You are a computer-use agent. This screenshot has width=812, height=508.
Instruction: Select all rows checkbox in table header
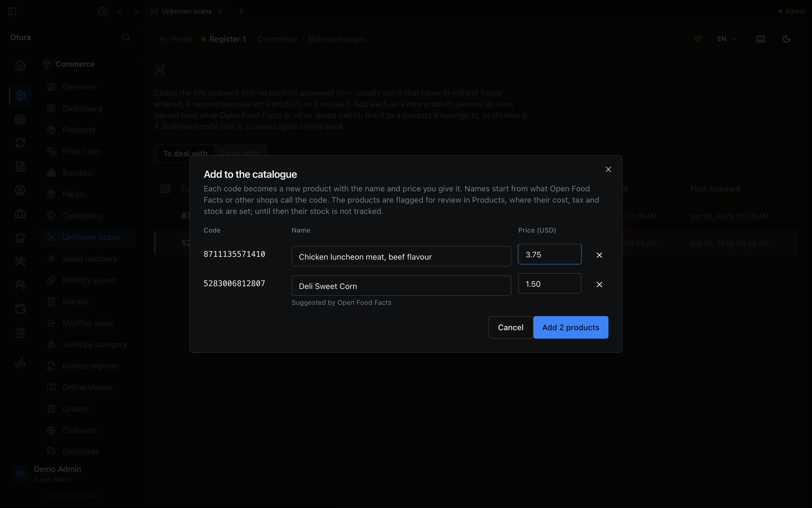pyautogui.click(x=165, y=189)
